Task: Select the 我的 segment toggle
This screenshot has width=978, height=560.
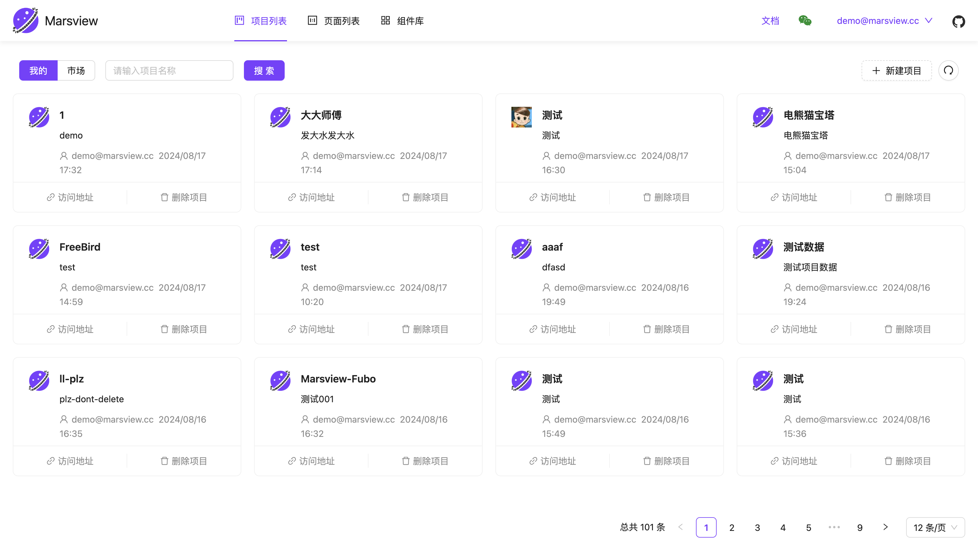Action: [x=38, y=70]
